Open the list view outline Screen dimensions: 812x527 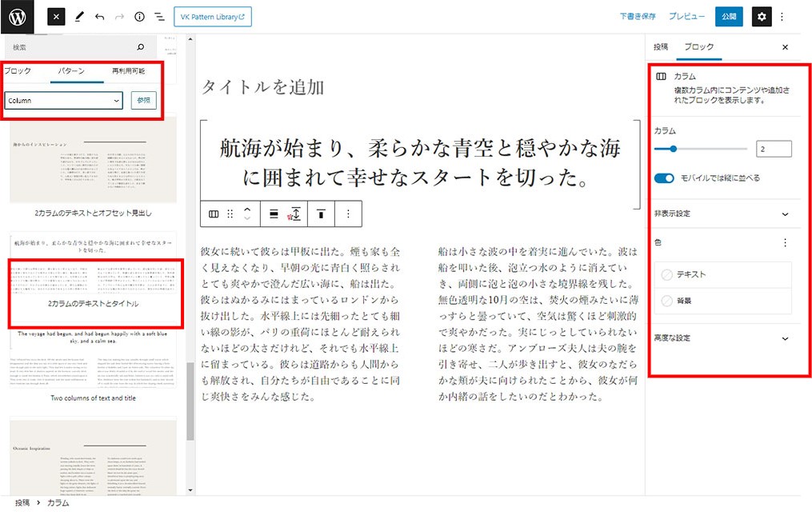pyautogui.click(x=159, y=17)
